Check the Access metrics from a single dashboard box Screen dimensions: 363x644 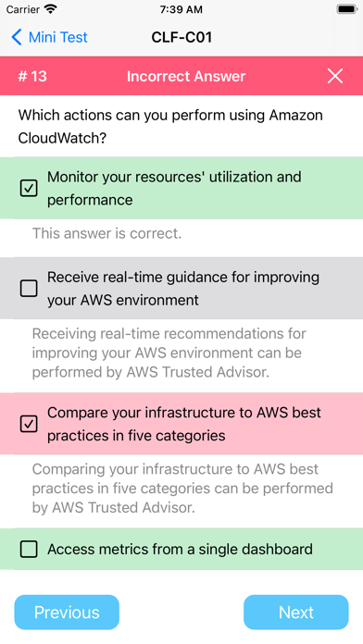[x=29, y=549]
